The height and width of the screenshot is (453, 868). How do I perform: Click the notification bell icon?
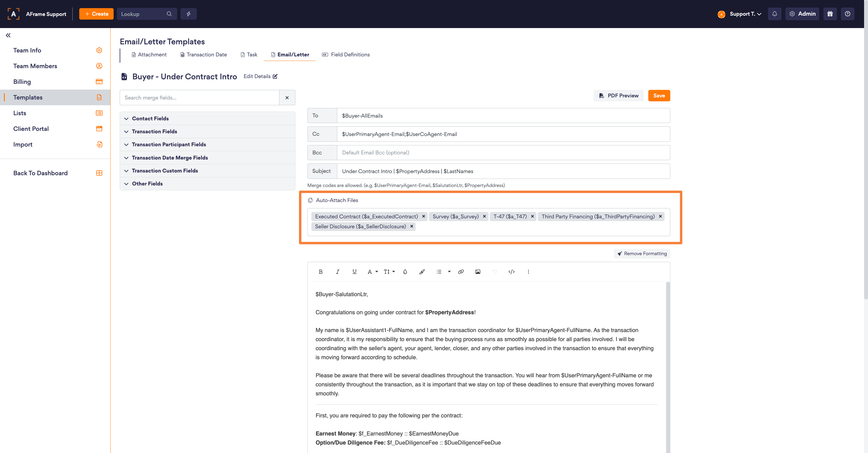tap(774, 14)
